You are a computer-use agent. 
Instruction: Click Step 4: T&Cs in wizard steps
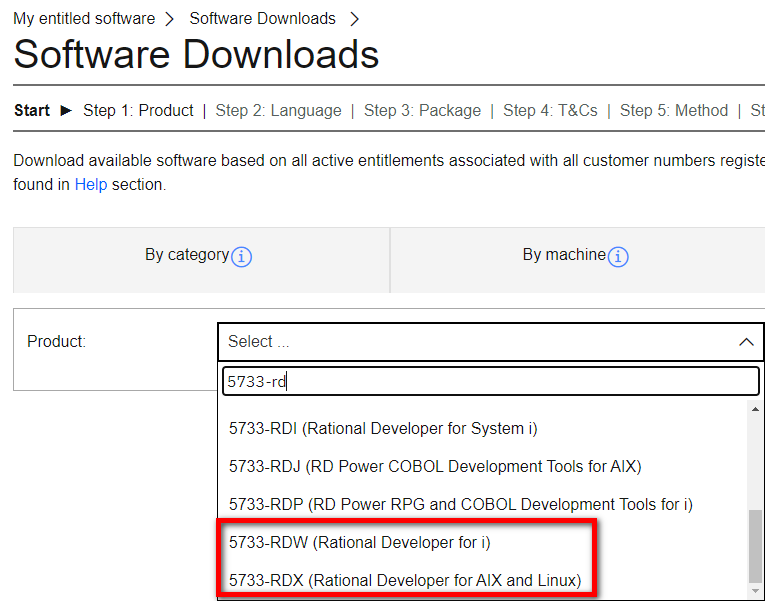point(550,110)
